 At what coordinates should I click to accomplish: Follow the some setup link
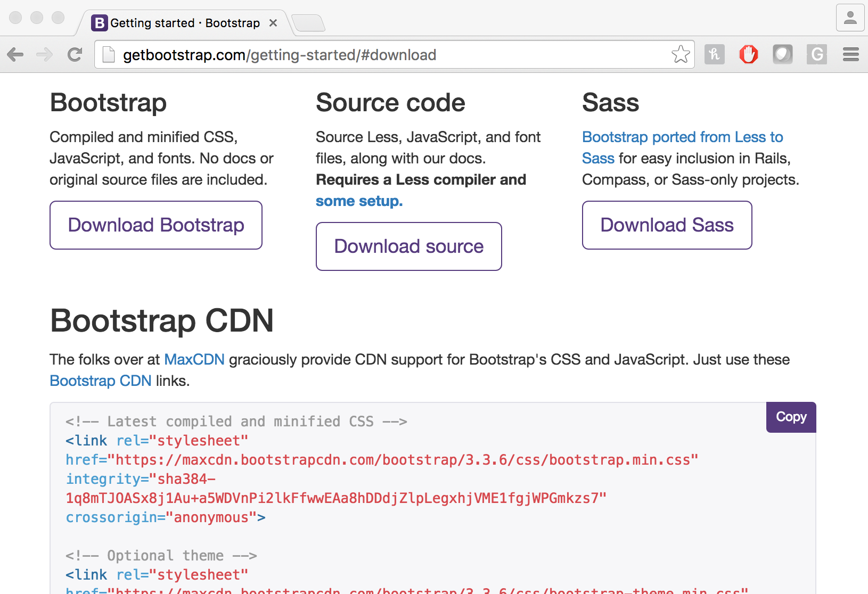tap(359, 201)
